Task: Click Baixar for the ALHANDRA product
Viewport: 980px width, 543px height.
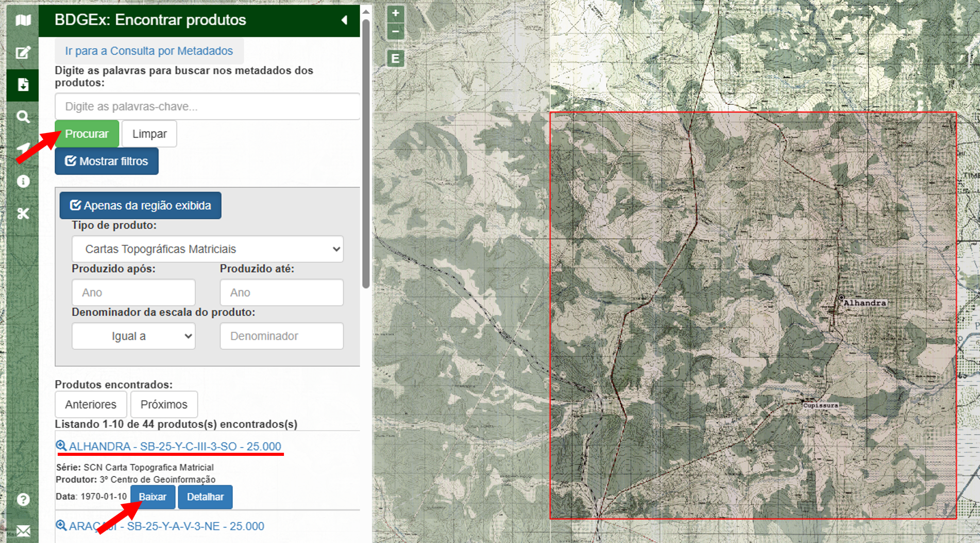Action: click(153, 497)
